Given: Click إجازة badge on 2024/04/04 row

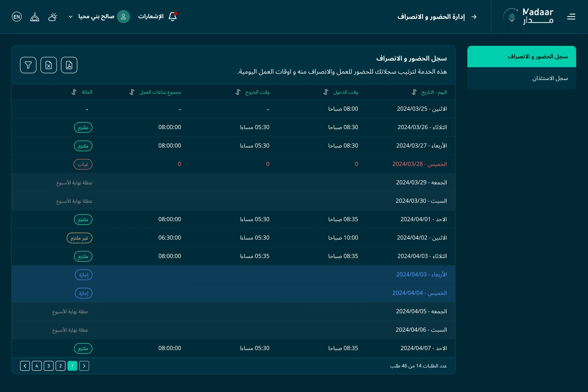Looking at the screenshot, I should click(x=83, y=293).
